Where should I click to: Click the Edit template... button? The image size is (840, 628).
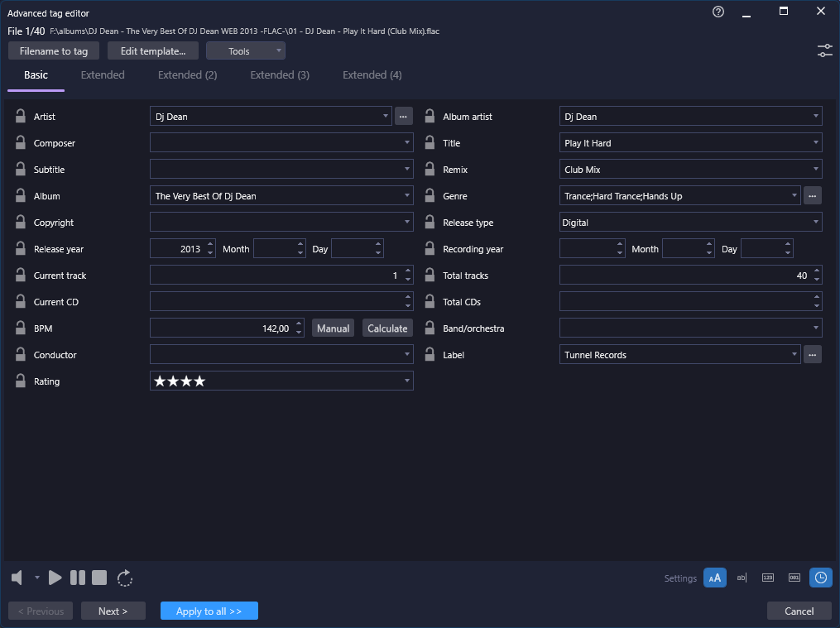tap(152, 50)
